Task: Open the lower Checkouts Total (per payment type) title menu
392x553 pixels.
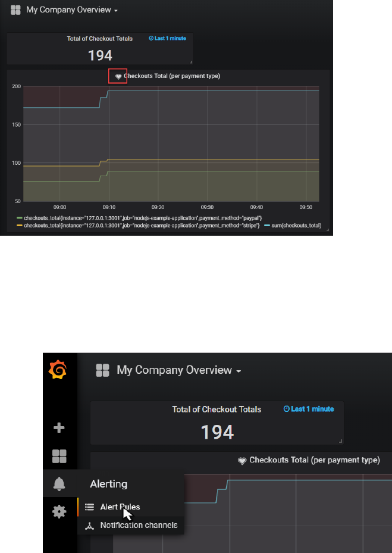Action: (315, 460)
